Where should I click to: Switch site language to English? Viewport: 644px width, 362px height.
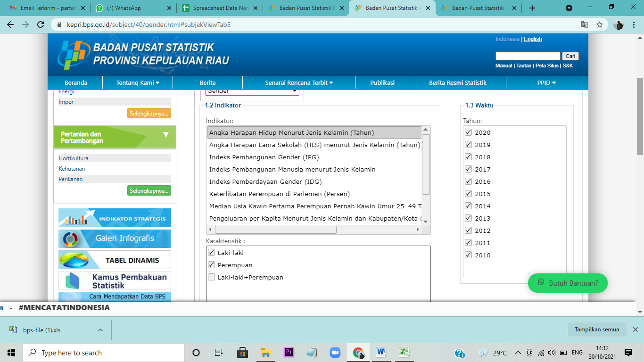coord(533,39)
